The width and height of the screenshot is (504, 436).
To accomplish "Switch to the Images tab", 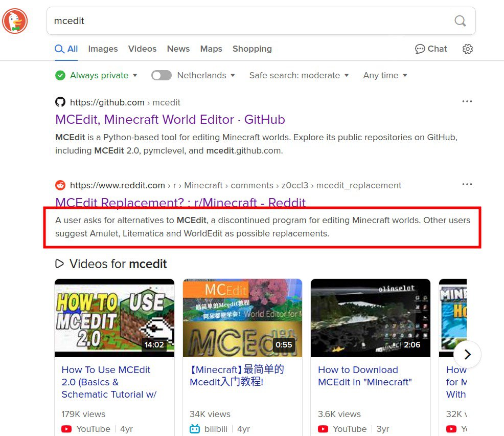I will (x=103, y=49).
